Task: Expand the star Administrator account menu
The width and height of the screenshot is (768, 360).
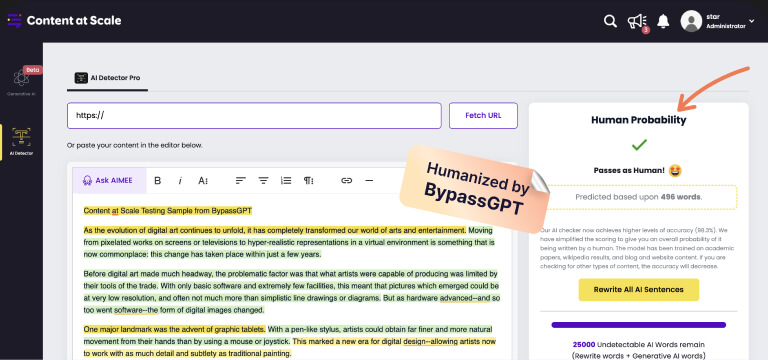Action: point(752,21)
